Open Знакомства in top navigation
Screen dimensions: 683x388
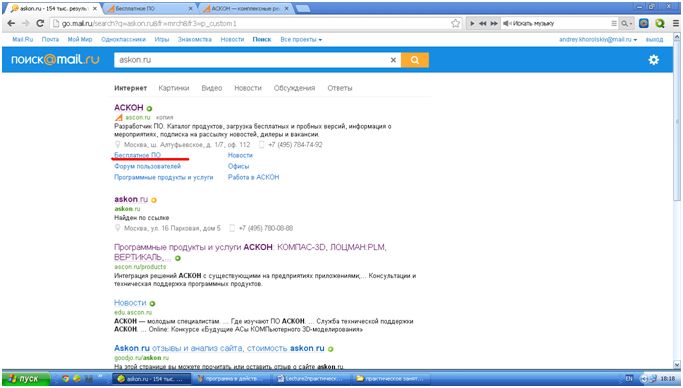(194, 39)
